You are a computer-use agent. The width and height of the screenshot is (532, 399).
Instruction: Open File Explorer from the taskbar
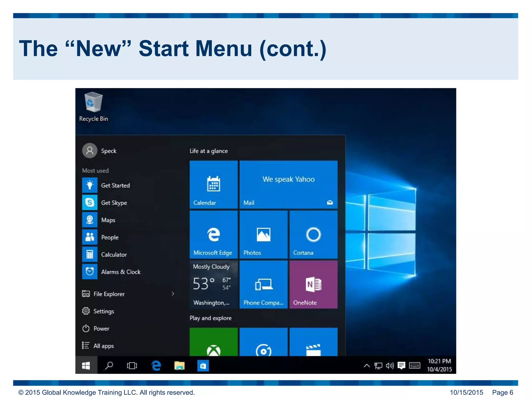click(x=179, y=365)
